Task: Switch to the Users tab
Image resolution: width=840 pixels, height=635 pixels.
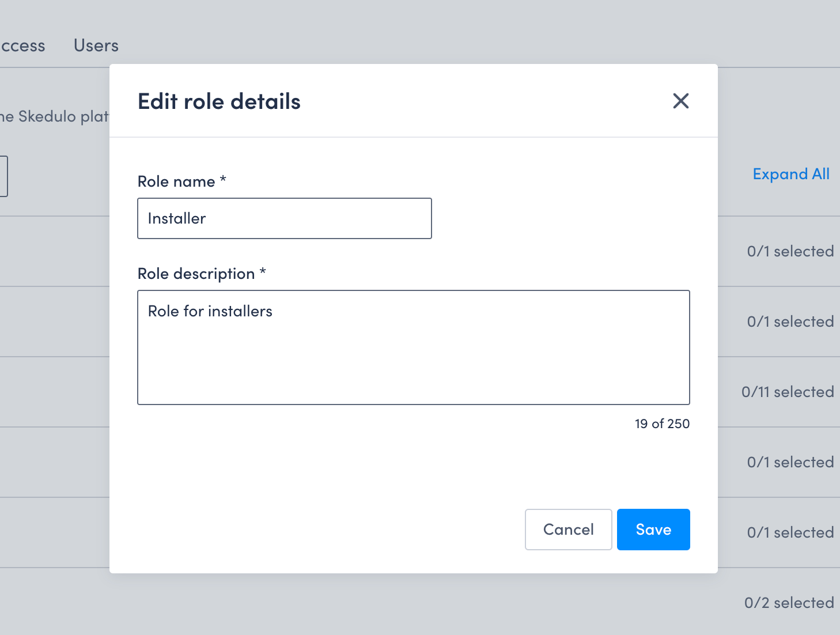Action: [96, 46]
